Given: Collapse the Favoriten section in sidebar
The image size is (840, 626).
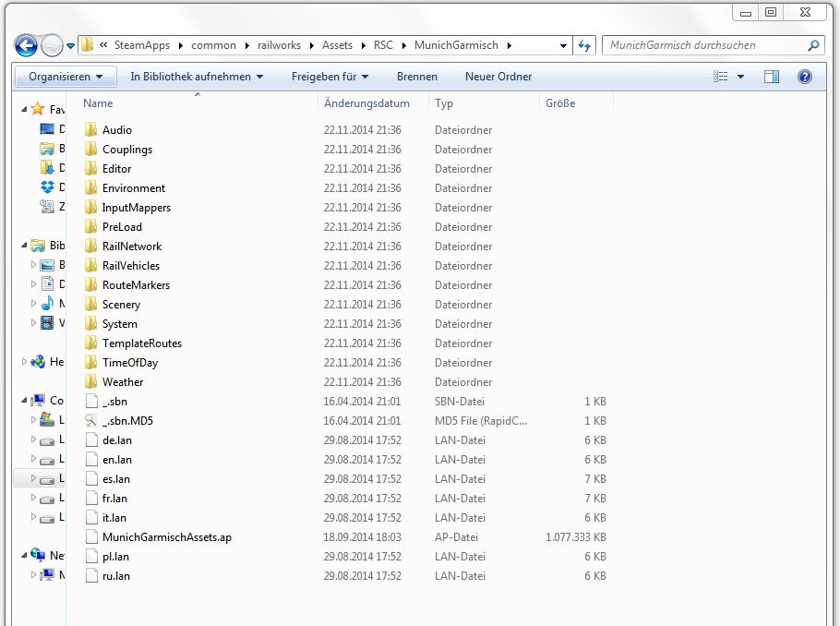Looking at the screenshot, I should [x=24, y=109].
